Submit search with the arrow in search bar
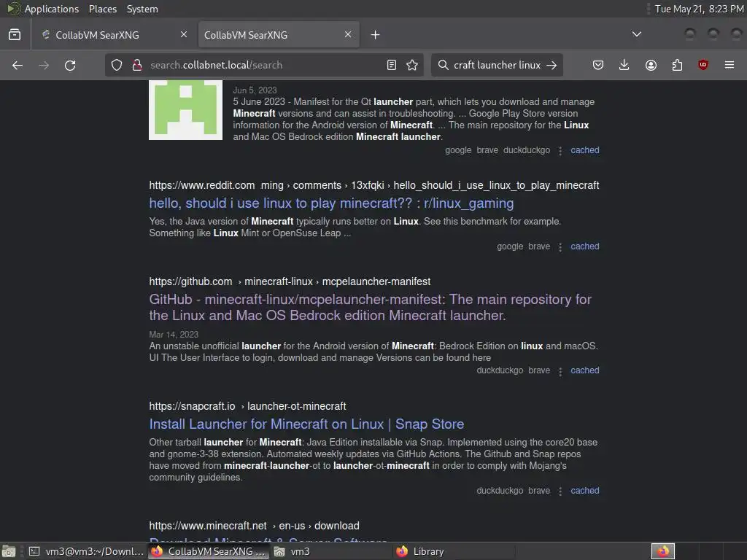Viewport: 747px width, 560px height. point(551,65)
